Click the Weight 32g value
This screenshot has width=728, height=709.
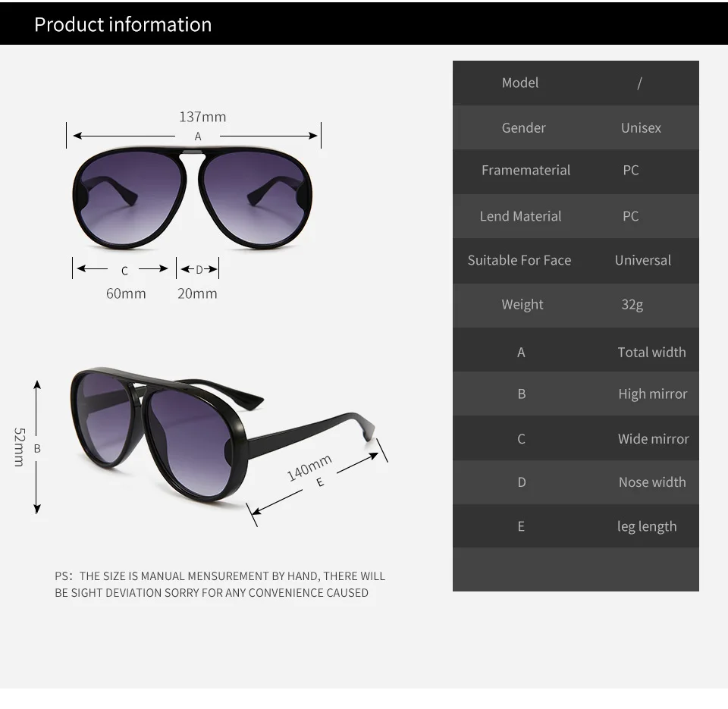[x=632, y=305]
